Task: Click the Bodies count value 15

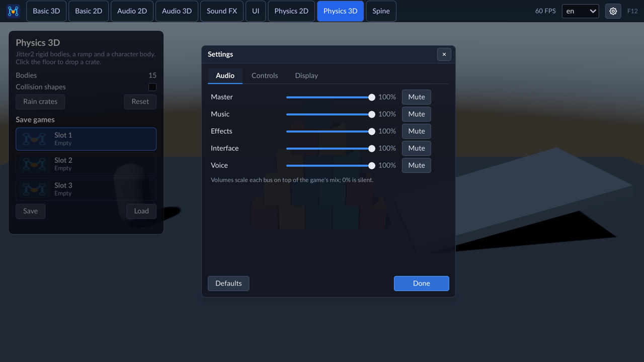Action: pos(152,75)
